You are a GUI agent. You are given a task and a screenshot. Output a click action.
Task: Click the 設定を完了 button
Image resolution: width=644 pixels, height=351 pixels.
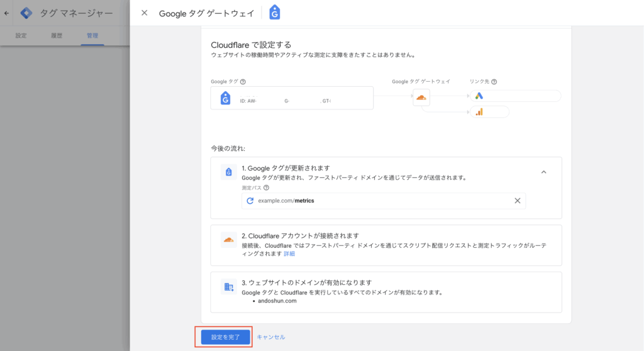226,337
